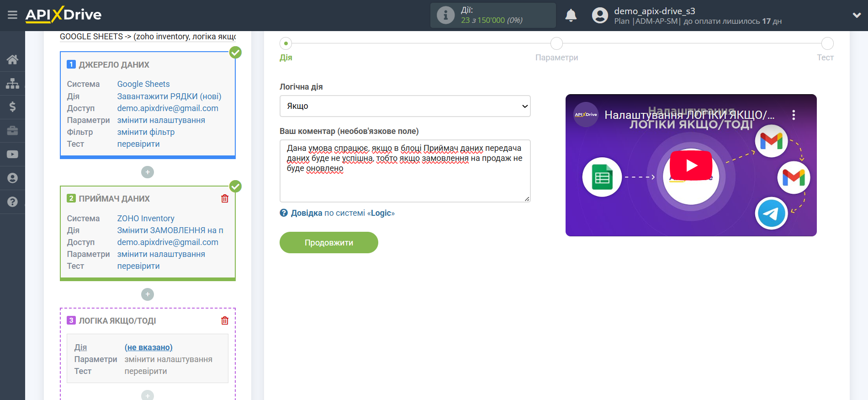Click source access demo.apixdrive@gmail.com link
This screenshot has width=868, height=400.
click(168, 108)
